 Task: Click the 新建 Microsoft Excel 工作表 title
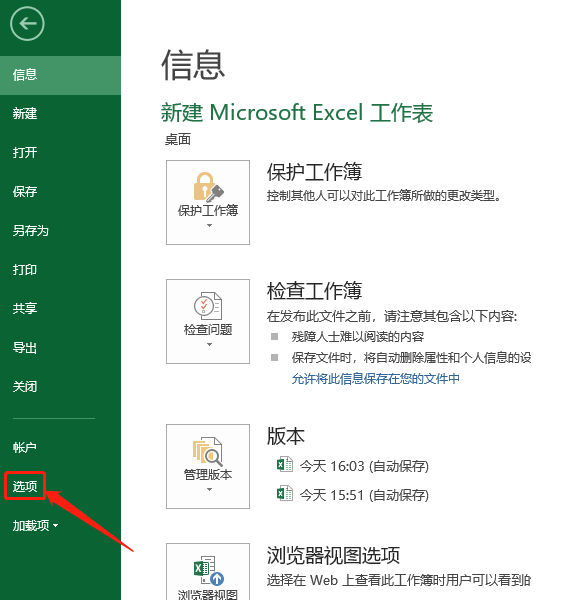(297, 113)
